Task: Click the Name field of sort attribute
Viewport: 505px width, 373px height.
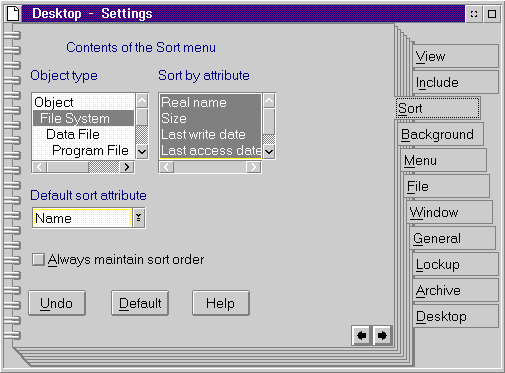Action: pyautogui.click(x=82, y=218)
